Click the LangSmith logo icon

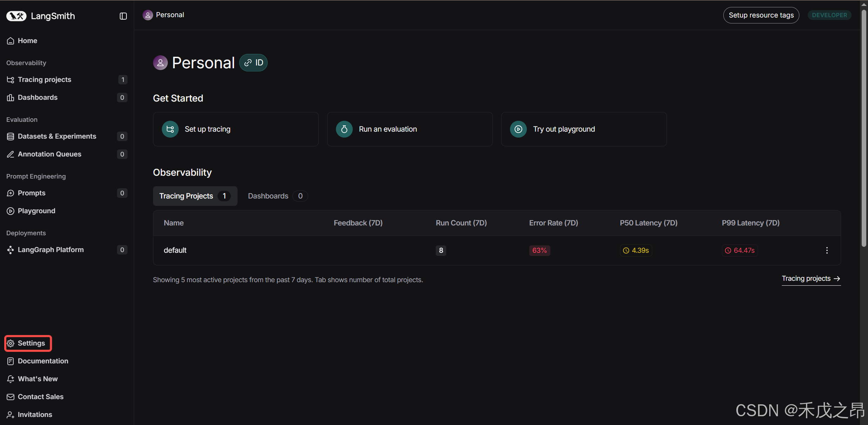(16, 16)
